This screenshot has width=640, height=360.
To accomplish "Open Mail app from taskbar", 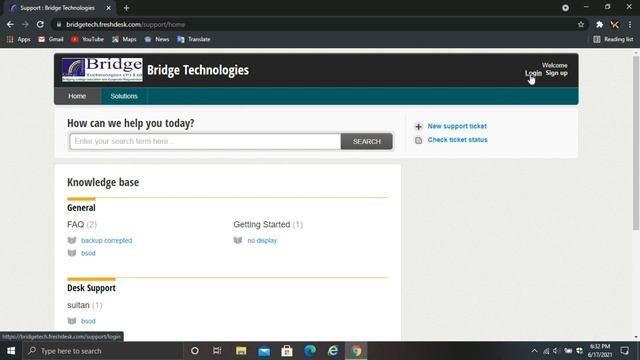I will (264, 351).
